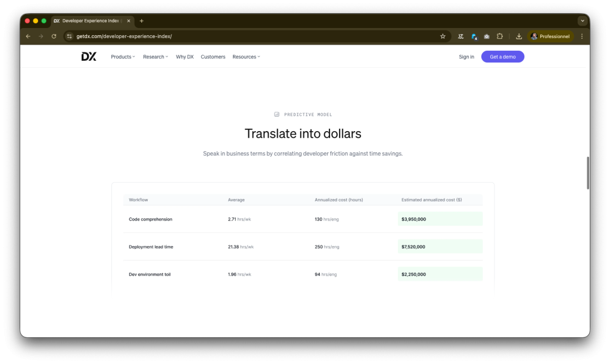Image resolution: width=610 pixels, height=364 pixels.
Task: Expand the Products dropdown menu
Action: point(122,57)
